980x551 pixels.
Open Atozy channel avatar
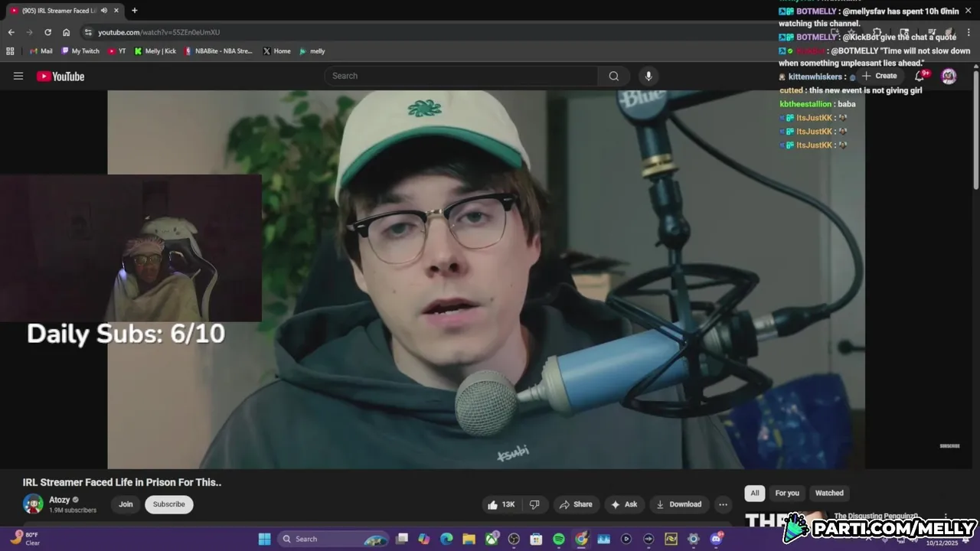click(x=33, y=504)
